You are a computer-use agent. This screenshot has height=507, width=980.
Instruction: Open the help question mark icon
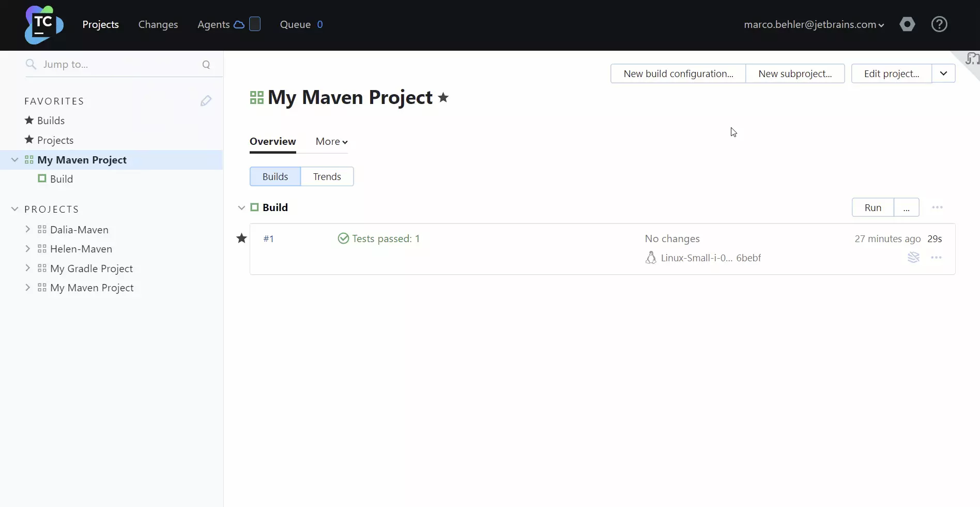pyautogui.click(x=939, y=24)
